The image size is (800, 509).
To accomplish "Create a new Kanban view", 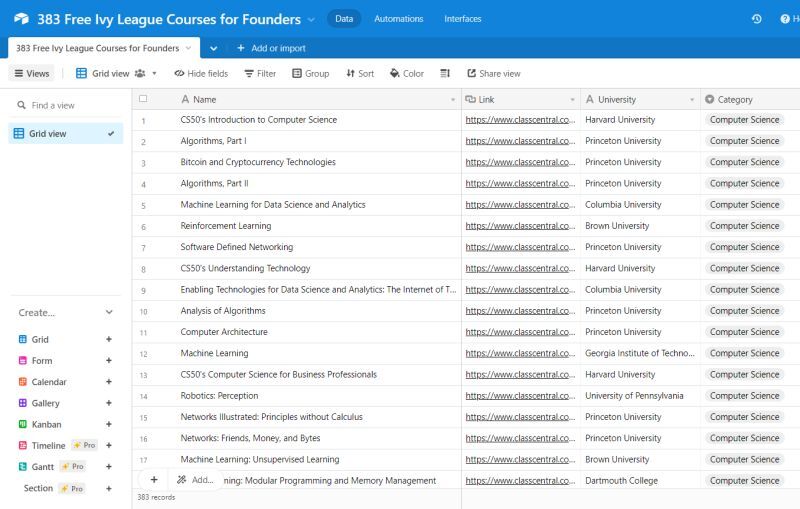I will pos(109,424).
